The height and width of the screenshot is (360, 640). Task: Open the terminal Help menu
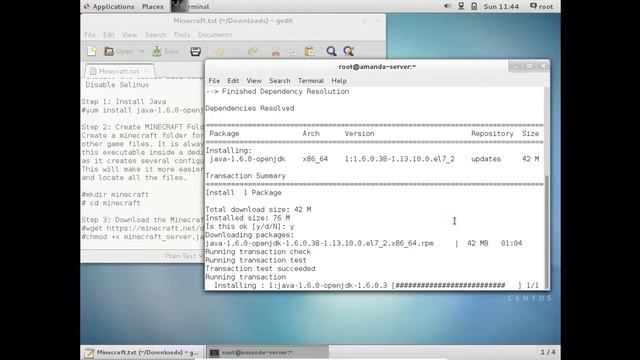coord(339,81)
